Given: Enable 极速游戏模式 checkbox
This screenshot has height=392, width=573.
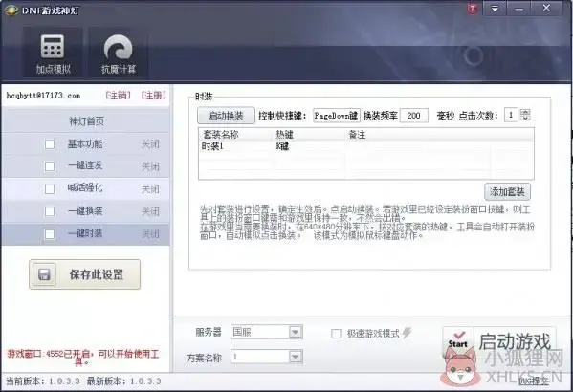Looking at the screenshot, I should [336, 333].
